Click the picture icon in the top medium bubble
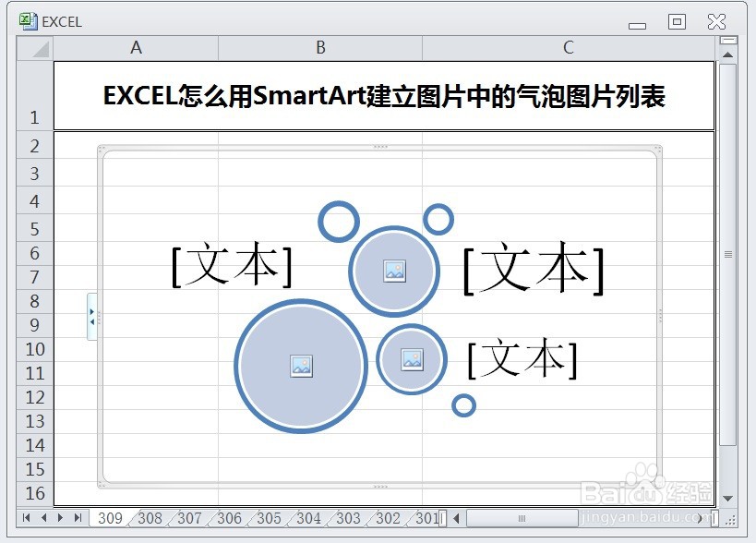 click(x=394, y=271)
